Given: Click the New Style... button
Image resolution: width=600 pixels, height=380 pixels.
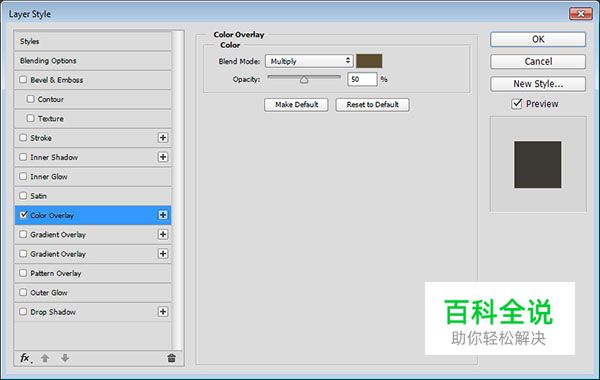Looking at the screenshot, I should 538,84.
